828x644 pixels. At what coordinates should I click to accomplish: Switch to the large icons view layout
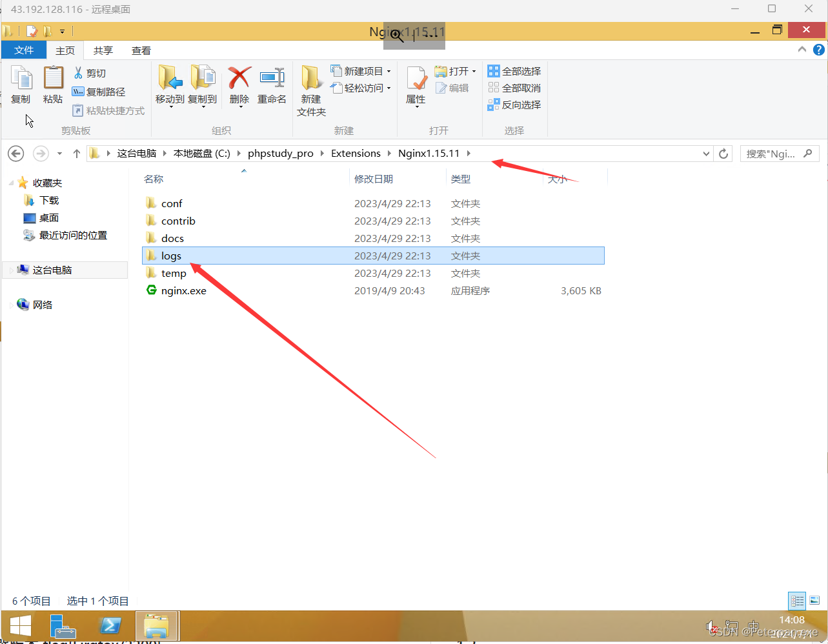pos(814,601)
